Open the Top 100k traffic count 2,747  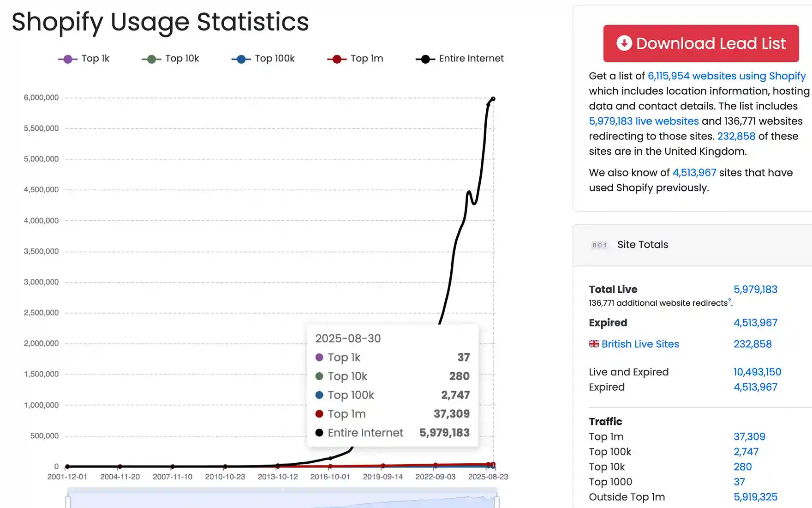pos(746,452)
